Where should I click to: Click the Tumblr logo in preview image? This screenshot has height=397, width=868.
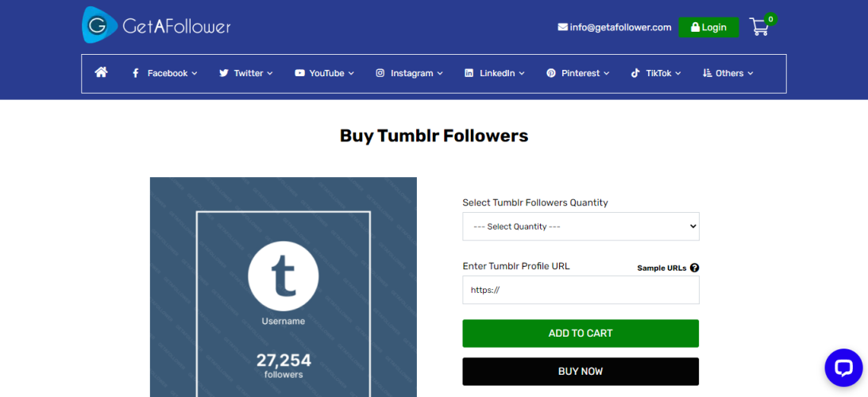click(x=284, y=276)
